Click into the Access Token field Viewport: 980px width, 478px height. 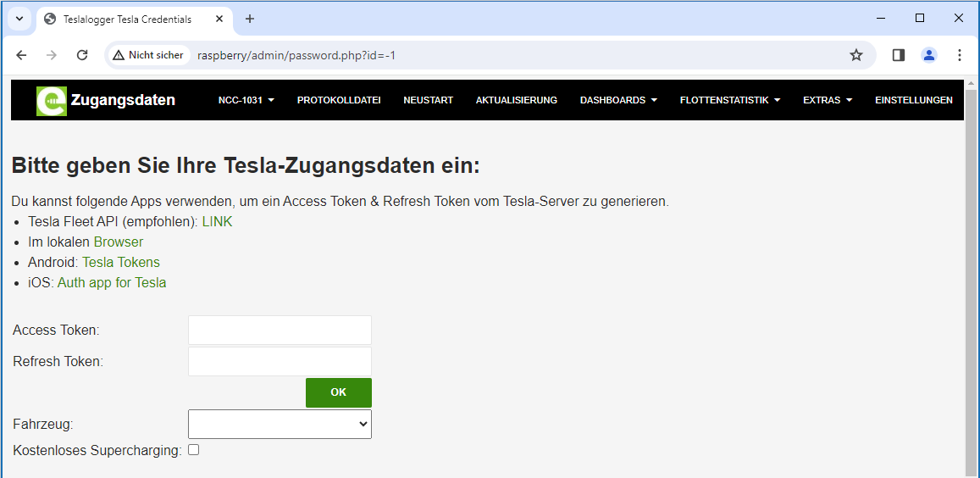(280, 331)
